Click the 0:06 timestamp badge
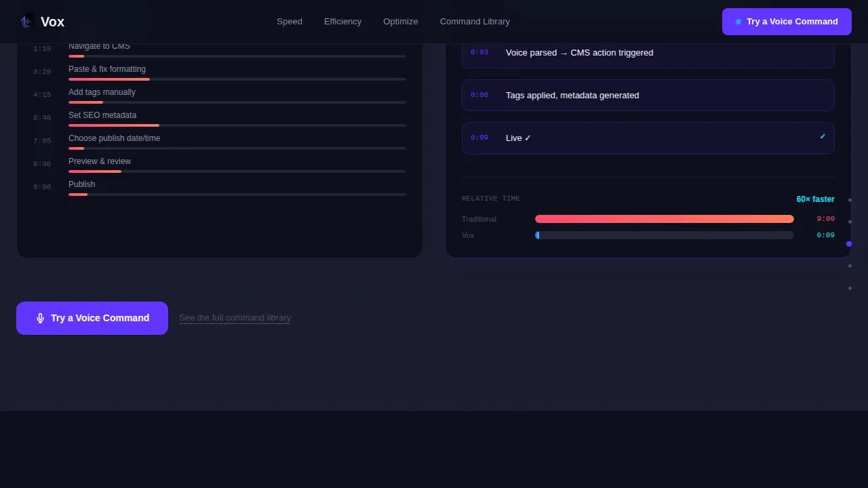 [479, 95]
